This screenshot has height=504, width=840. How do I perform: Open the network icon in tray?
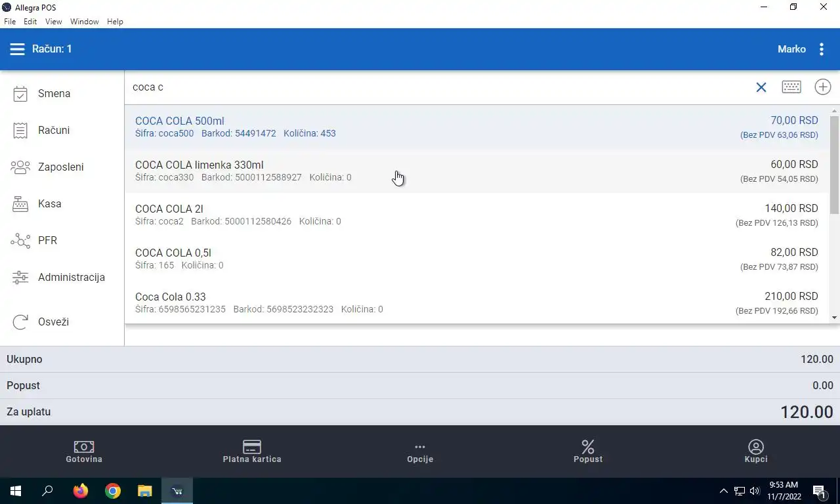pyautogui.click(x=740, y=491)
